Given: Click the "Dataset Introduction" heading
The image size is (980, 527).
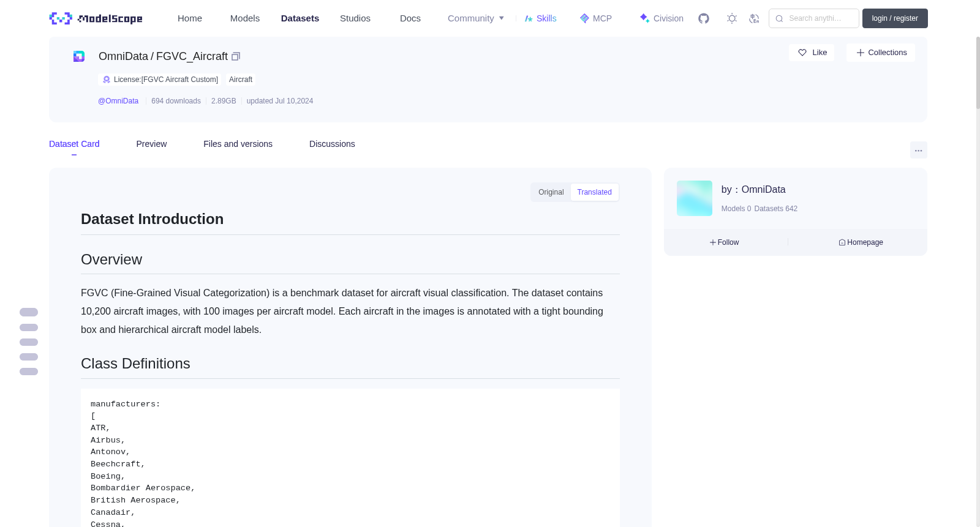Looking at the screenshot, I should [x=152, y=219].
